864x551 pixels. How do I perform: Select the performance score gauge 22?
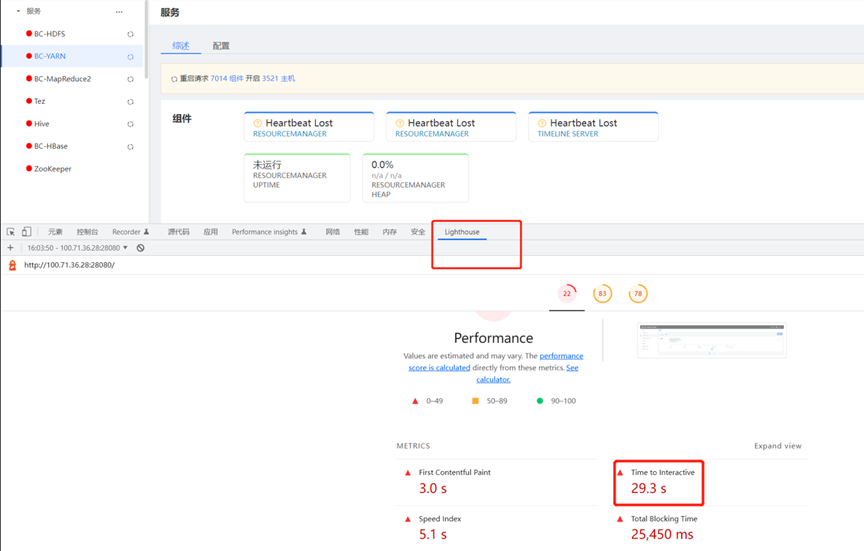click(567, 294)
